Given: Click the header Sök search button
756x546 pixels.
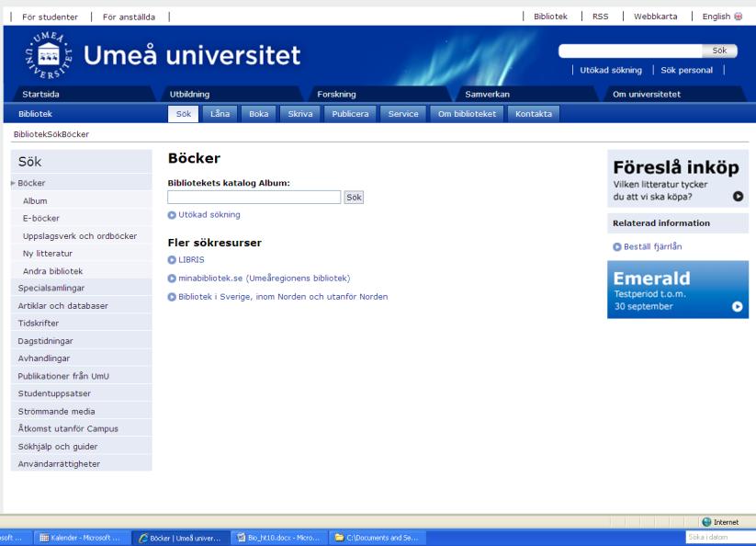Looking at the screenshot, I should (x=719, y=51).
